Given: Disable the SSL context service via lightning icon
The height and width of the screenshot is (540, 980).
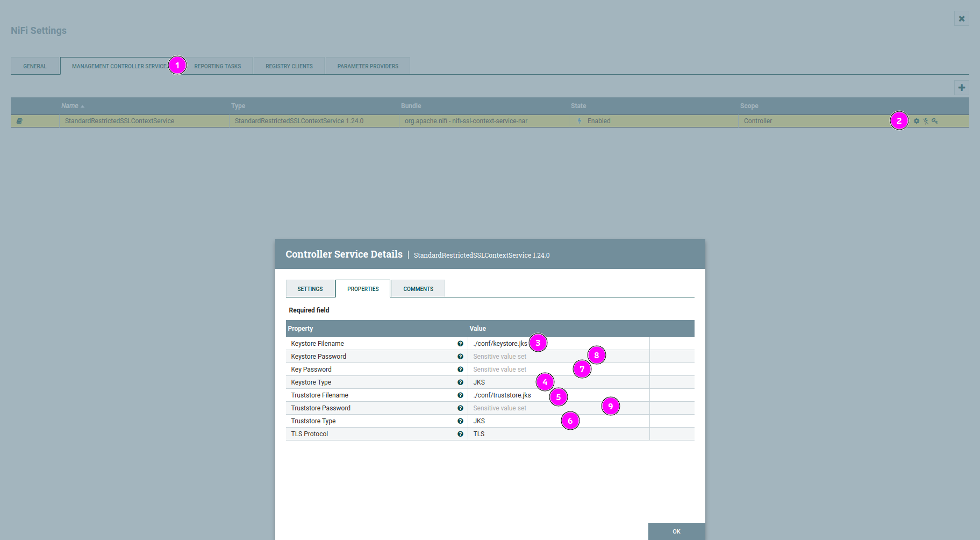Looking at the screenshot, I should pos(926,121).
